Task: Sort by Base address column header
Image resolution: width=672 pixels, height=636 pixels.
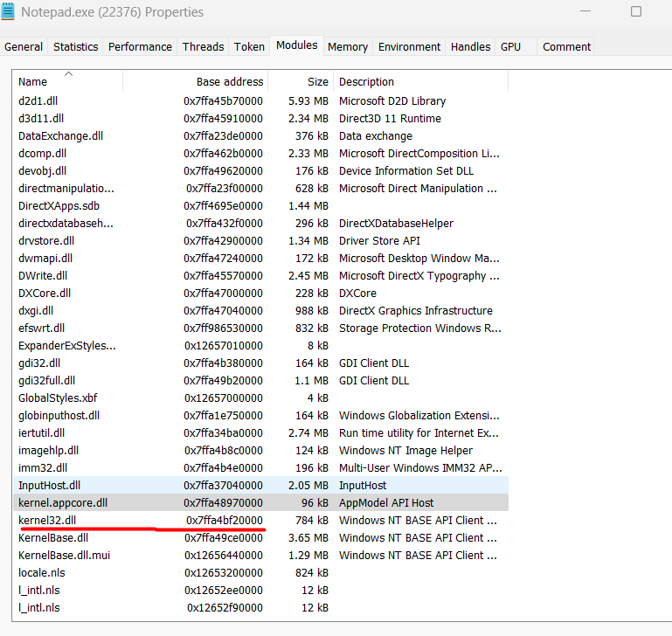Action: (196, 82)
